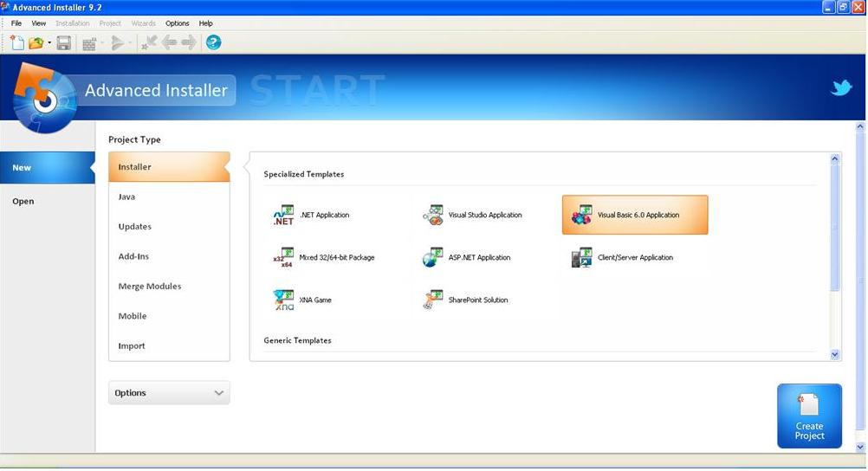The image size is (868, 471).
Task: Open the Twitter bird link
Action: [841, 87]
